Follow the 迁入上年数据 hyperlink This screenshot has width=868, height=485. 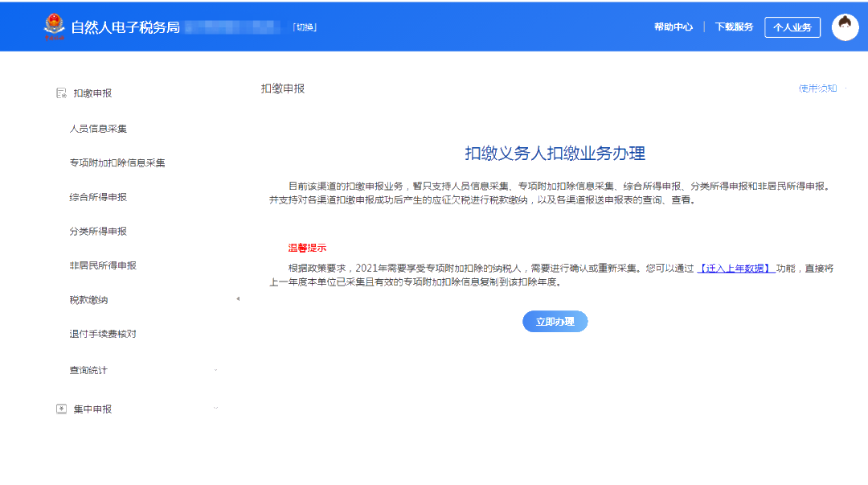coord(735,269)
